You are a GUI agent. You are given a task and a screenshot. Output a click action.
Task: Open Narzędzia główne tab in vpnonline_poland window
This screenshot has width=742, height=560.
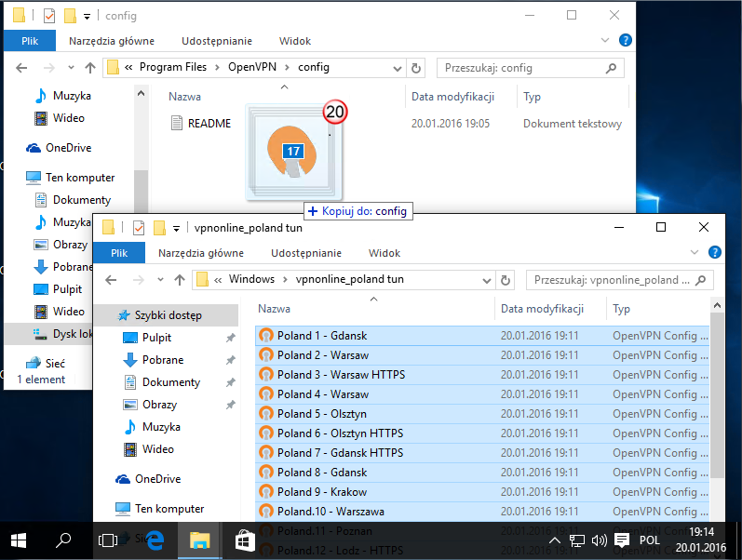[x=201, y=253]
